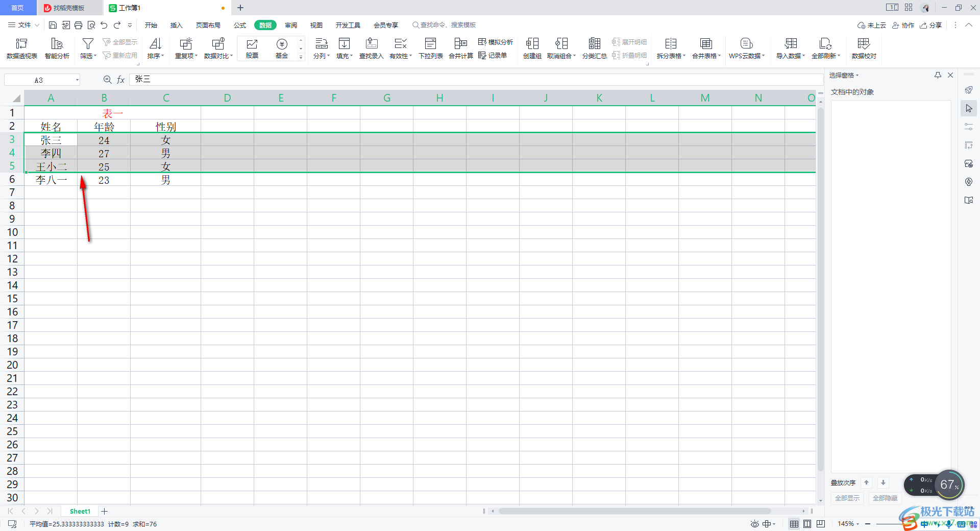Viewport: 980px width, 531px height.
Task: Click the 分享 share button
Action: point(931,25)
